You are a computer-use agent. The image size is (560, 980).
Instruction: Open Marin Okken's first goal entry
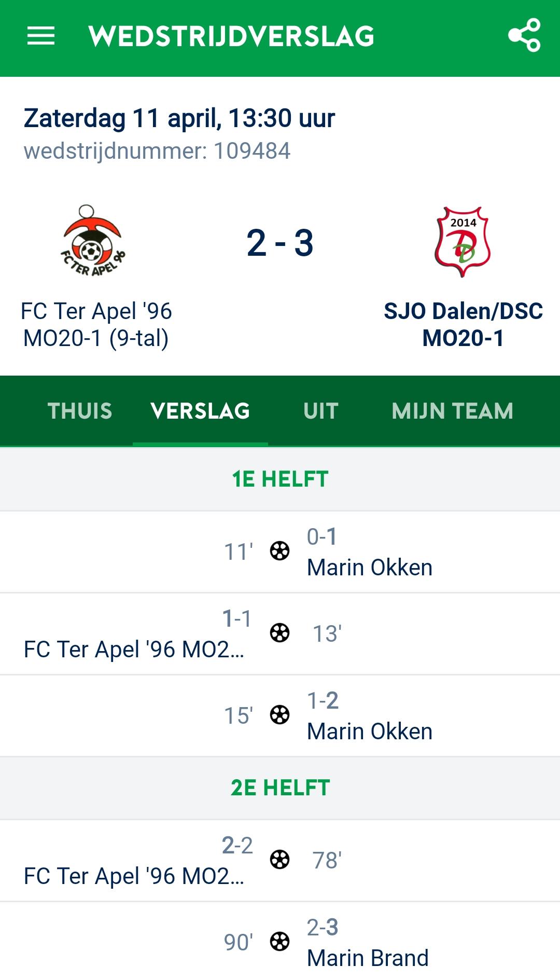[x=369, y=567]
